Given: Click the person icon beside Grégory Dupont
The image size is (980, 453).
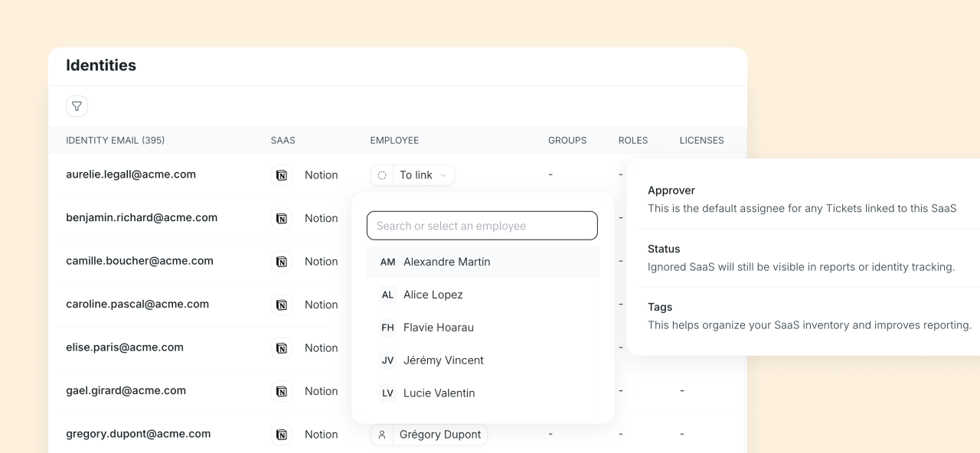Looking at the screenshot, I should click(381, 435).
